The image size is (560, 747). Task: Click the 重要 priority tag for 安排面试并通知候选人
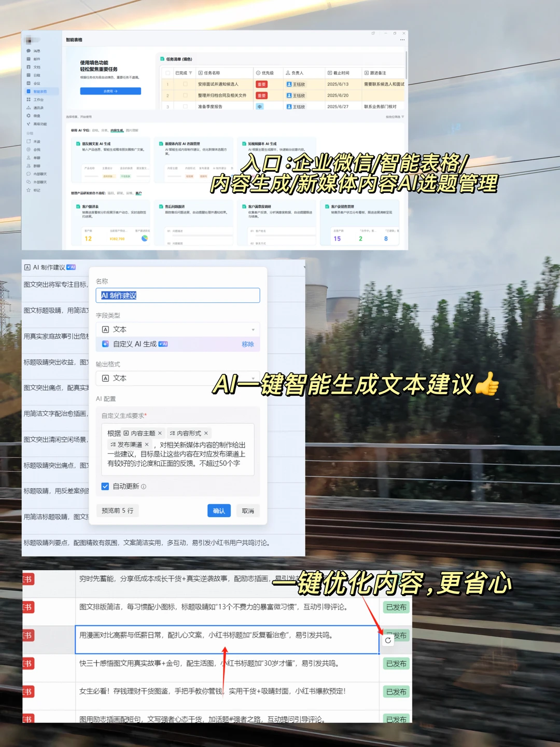click(261, 84)
